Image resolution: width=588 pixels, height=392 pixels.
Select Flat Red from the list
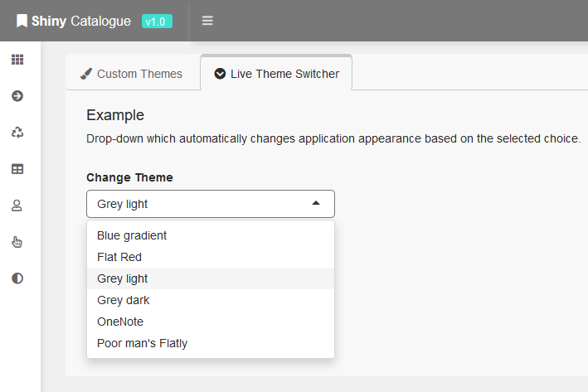pos(119,257)
